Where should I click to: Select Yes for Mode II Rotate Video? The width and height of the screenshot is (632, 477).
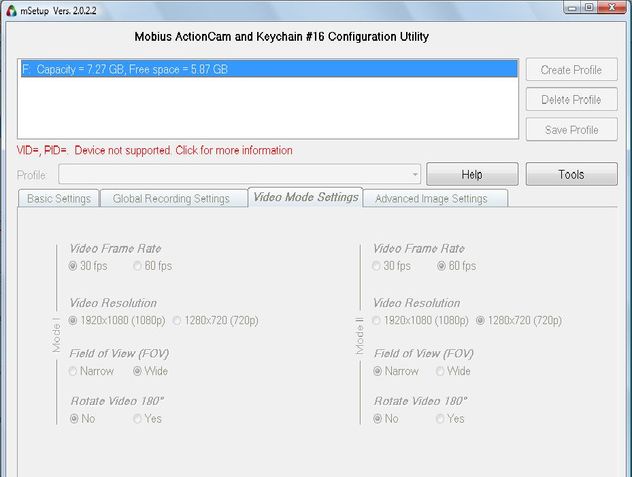pyautogui.click(x=450, y=419)
